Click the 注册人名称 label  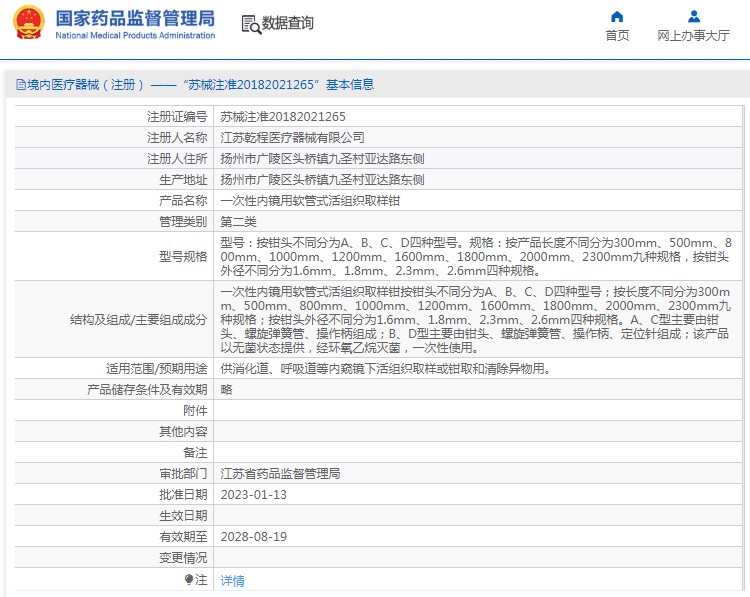pos(177,138)
